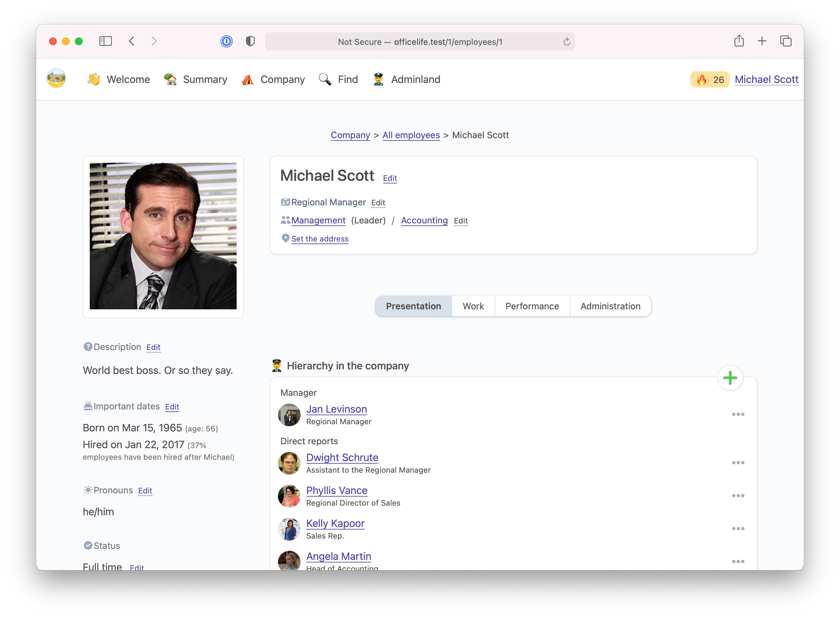This screenshot has height=618, width=840.
Task: Open three-dot menu for Kelly Kapoor
Action: (x=738, y=529)
